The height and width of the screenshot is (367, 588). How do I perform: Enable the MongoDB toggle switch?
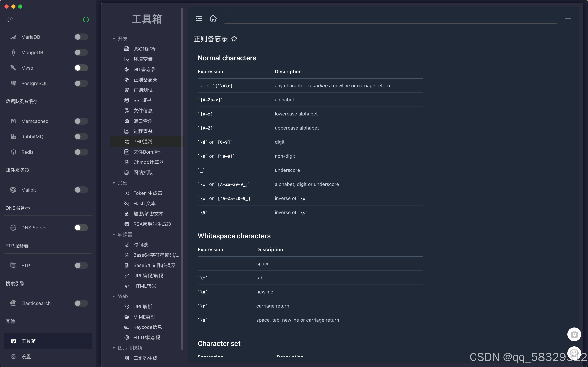pyautogui.click(x=81, y=52)
